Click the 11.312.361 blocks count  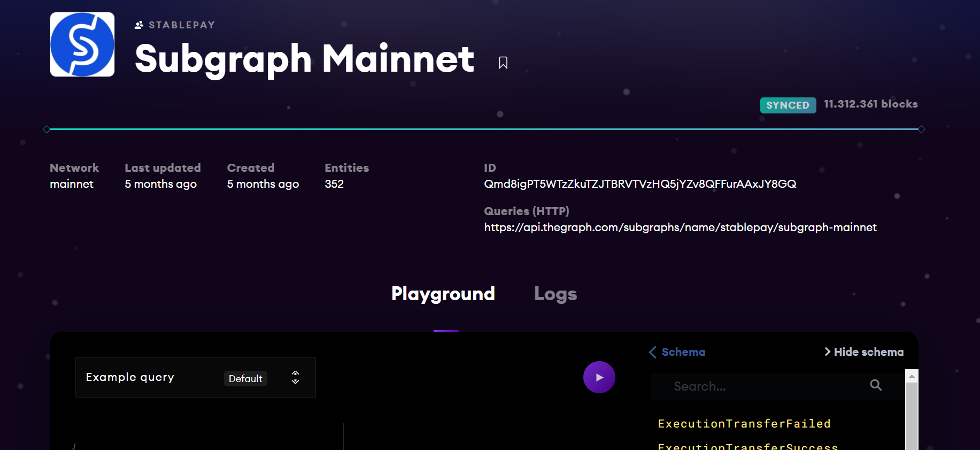point(870,104)
